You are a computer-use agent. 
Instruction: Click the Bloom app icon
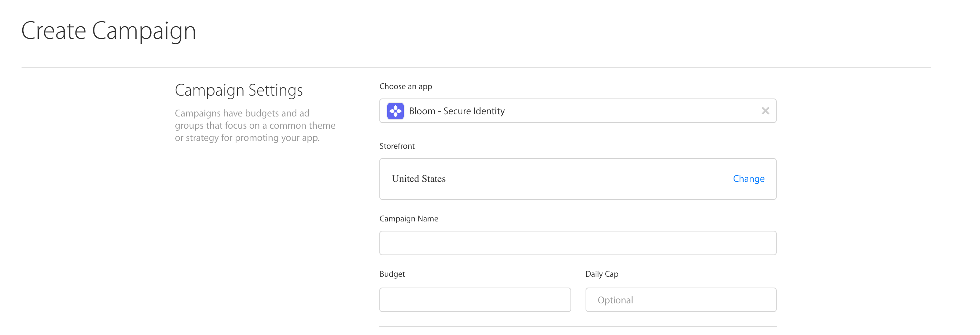pyautogui.click(x=395, y=111)
